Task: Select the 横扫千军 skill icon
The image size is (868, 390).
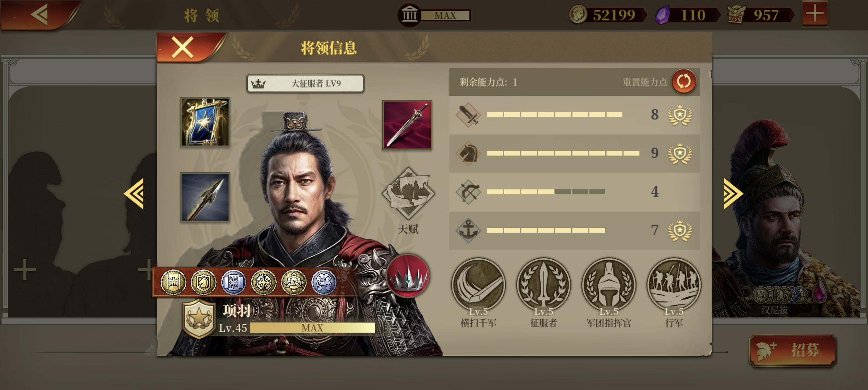Action: pos(478,285)
